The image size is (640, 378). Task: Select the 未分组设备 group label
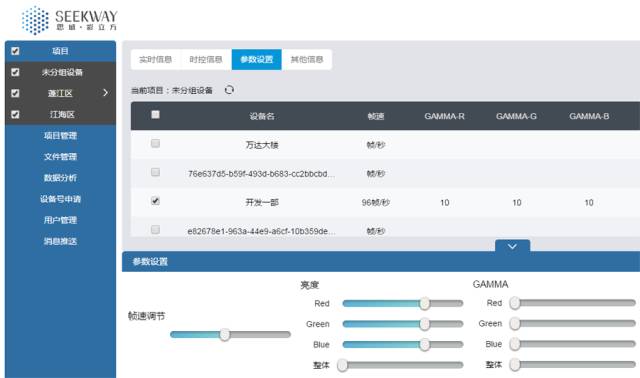pos(62,72)
